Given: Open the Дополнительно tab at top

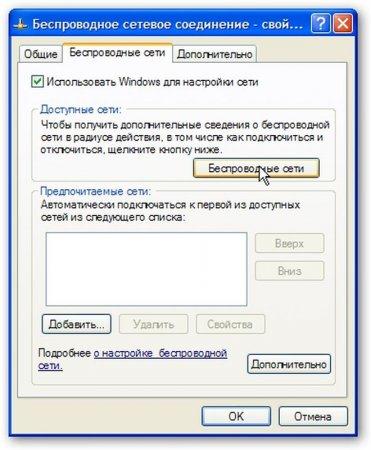Looking at the screenshot, I should [x=215, y=54].
